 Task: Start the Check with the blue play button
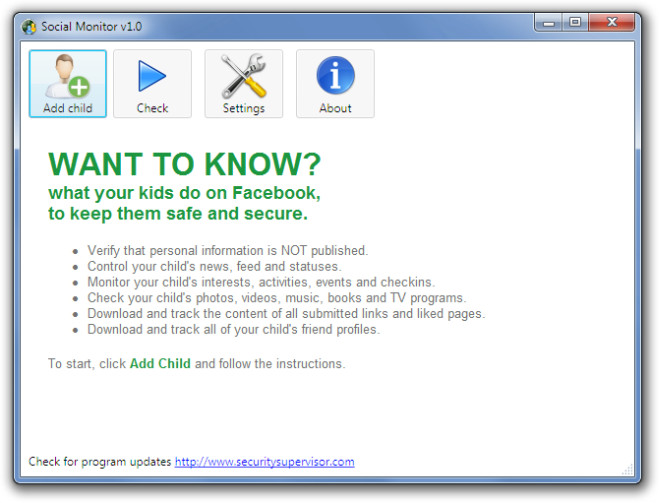coord(152,84)
